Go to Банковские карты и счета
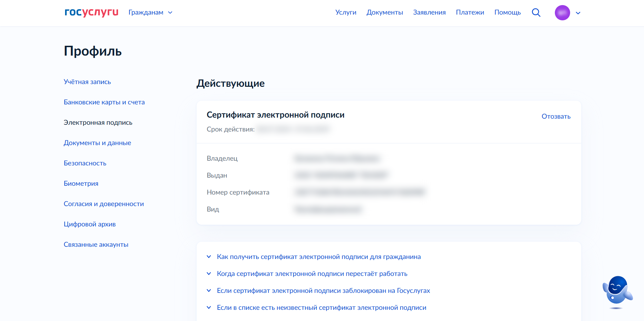 tap(104, 102)
